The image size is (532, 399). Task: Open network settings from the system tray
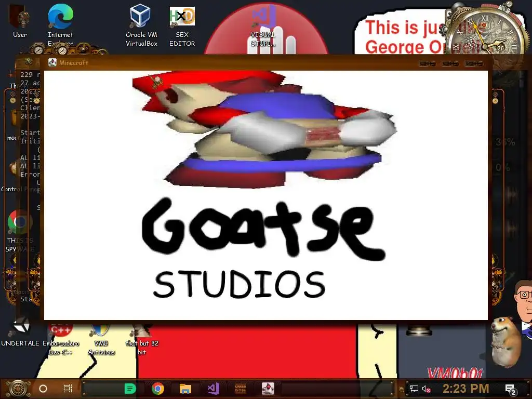click(x=414, y=389)
